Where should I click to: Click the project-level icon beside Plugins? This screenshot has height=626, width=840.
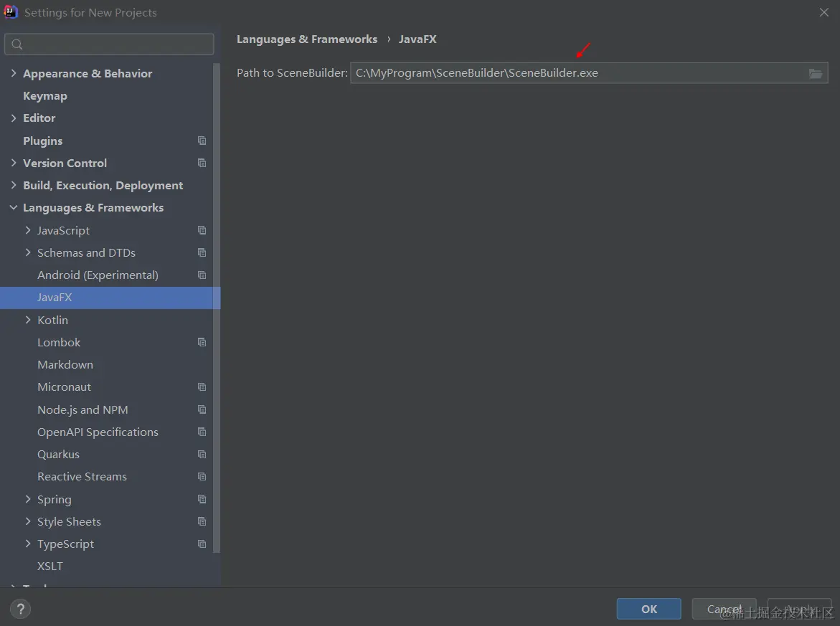coord(202,141)
